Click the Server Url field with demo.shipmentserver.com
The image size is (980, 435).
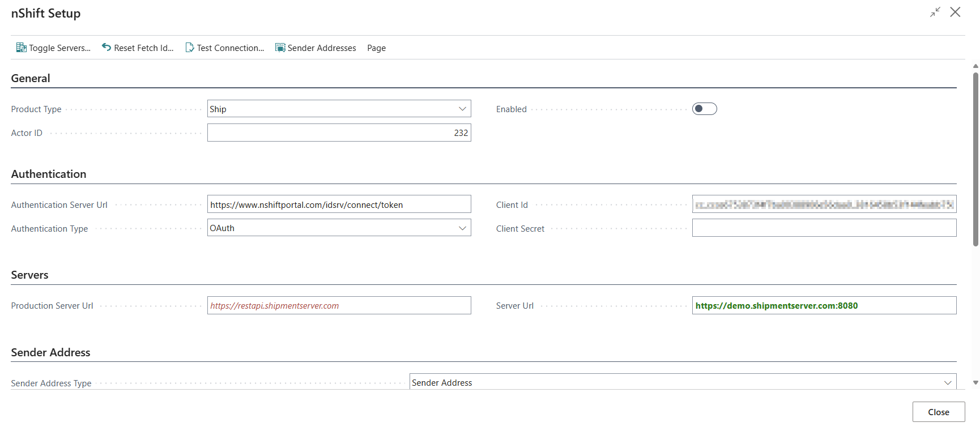[824, 305]
